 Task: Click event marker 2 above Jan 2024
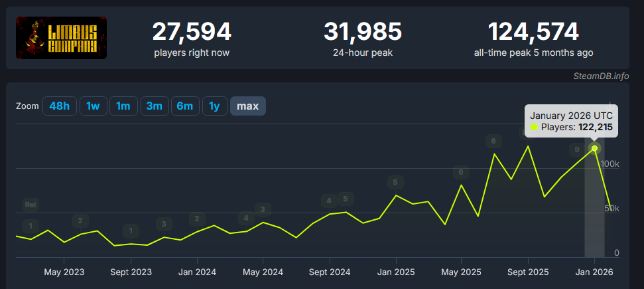point(197,219)
